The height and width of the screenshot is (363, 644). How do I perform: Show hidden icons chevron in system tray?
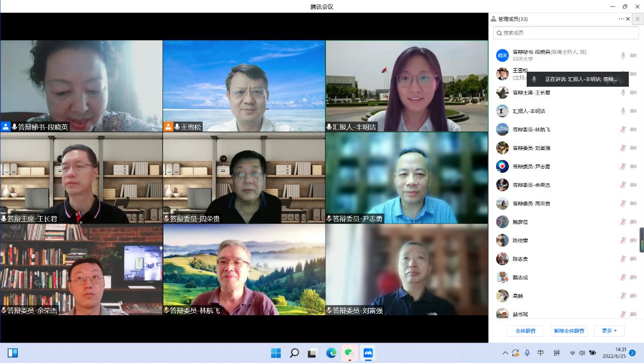pyautogui.click(x=505, y=353)
